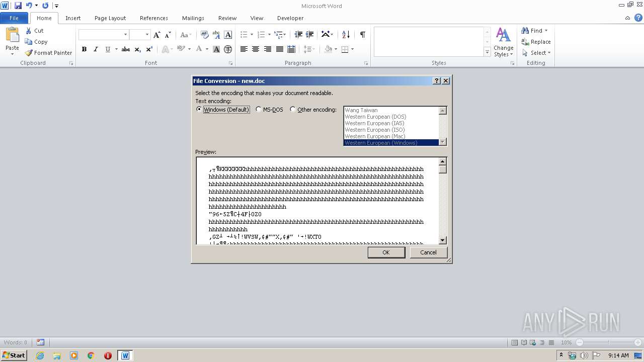
Task: Click the Clear Formatting icon
Action: (x=204, y=35)
